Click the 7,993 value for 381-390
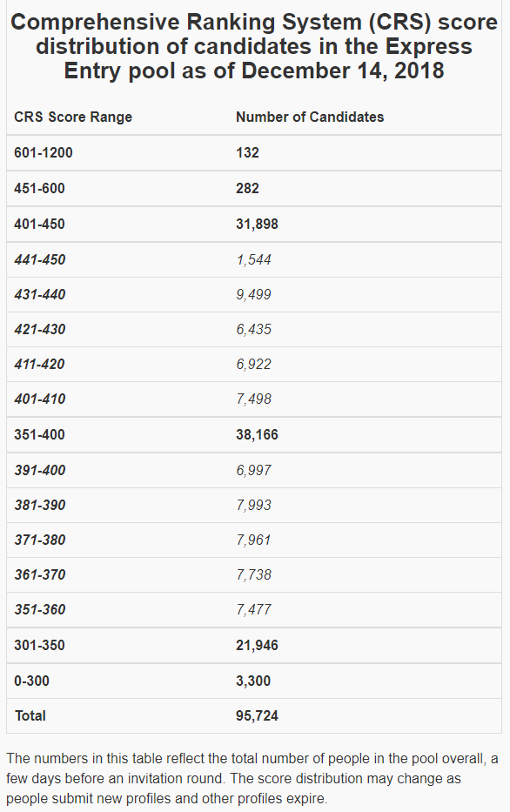 point(254,505)
